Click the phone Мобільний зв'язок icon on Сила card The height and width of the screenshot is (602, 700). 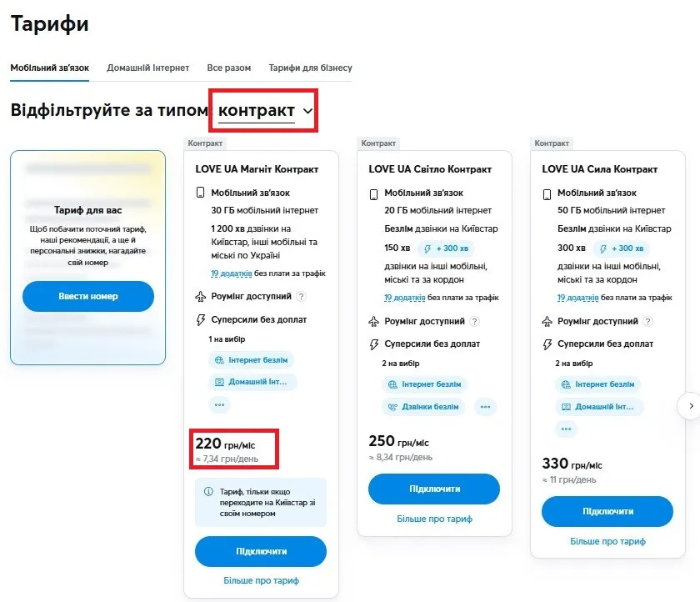click(545, 192)
